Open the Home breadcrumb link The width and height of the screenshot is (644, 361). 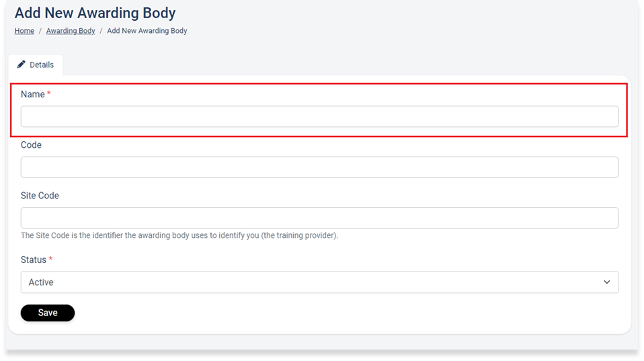click(x=24, y=31)
